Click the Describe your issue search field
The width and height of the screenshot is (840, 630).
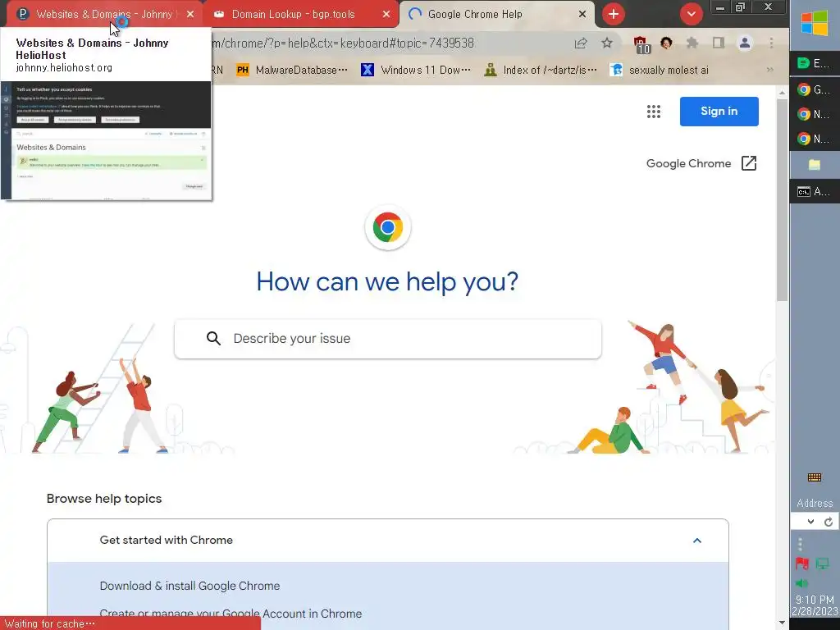[x=388, y=339]
